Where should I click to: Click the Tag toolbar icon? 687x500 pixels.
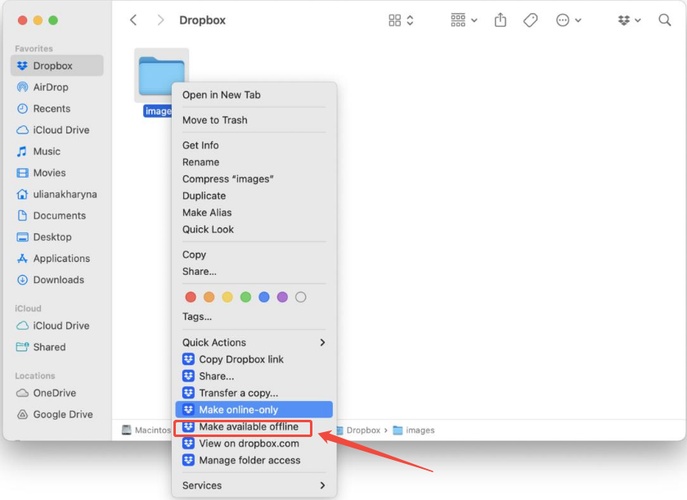tap(531, 20)
